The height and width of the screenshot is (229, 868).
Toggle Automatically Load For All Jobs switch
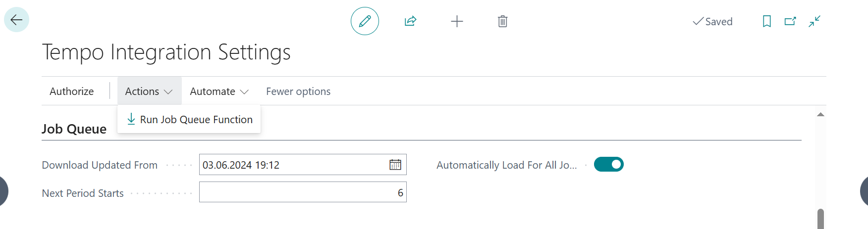click(608, 164)
